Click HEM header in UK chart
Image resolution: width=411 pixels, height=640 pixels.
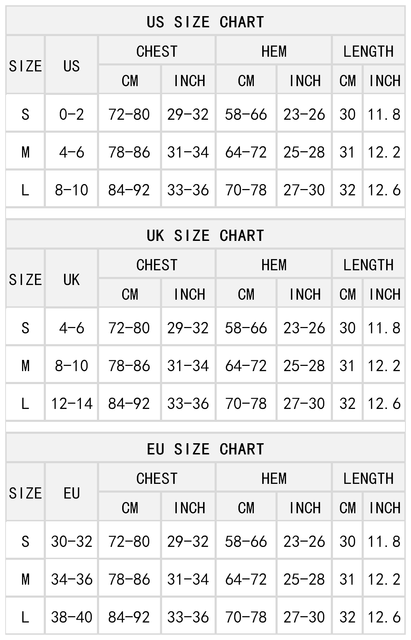click(x=274, y=264)
